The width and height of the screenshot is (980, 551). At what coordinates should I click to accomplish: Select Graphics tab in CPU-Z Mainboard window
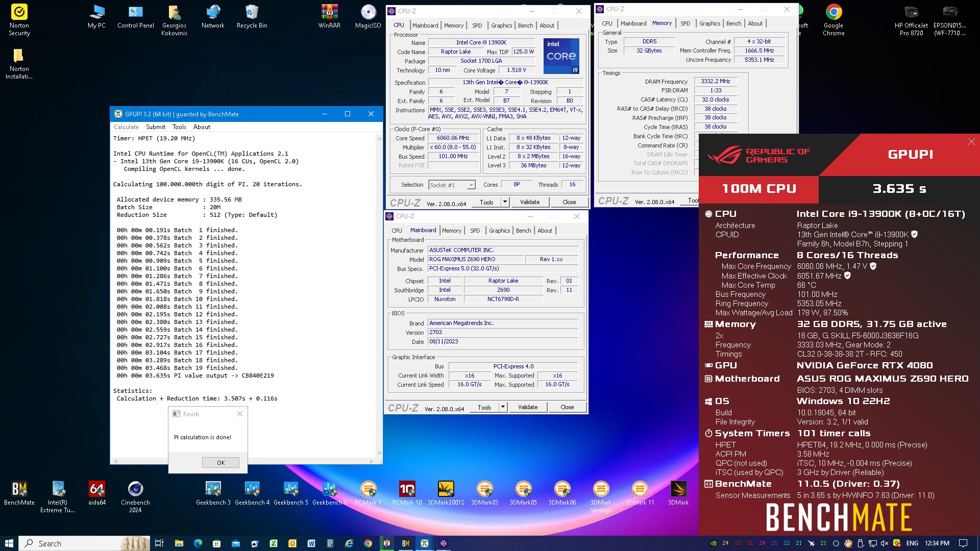pos(499,231)
